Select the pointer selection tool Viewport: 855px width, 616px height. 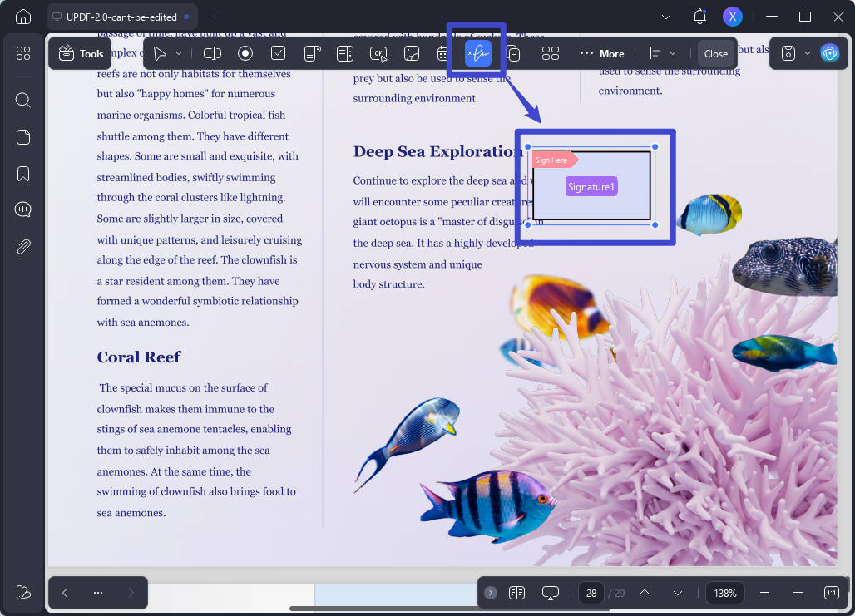click(160, 53)
